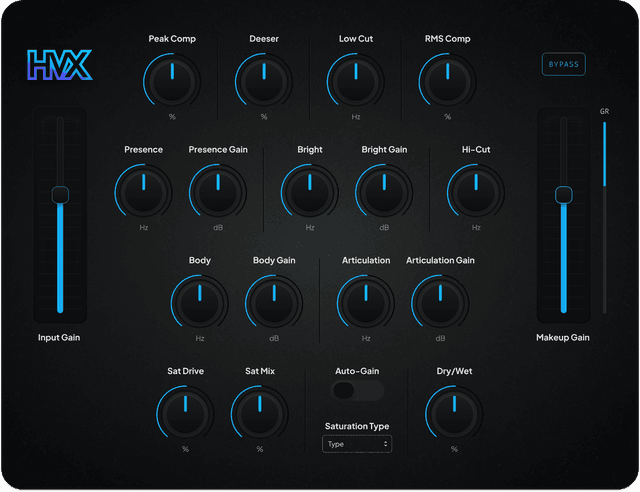Viewport: 640px width, 492px height.
Task: Click the Bright knob
Action: point(310,192)
